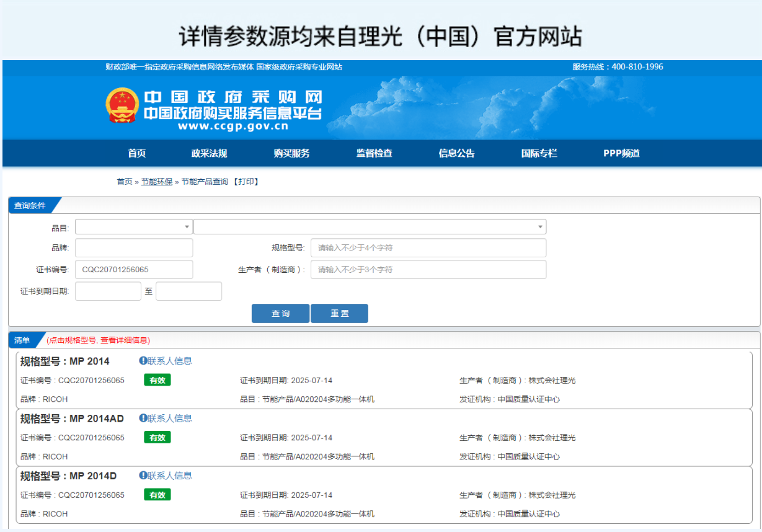This screenshot has width=762, height=532.
Task: Click the 有效 badge in MP 2014 row
Action: (157, 380)
